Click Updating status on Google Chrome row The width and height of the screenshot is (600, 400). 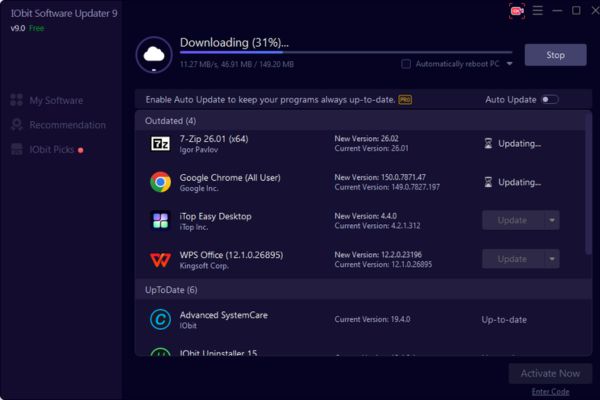click(519, 182)
